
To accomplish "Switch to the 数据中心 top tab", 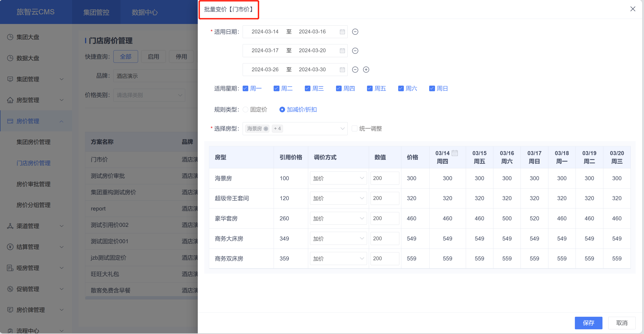I will point(145,12).
